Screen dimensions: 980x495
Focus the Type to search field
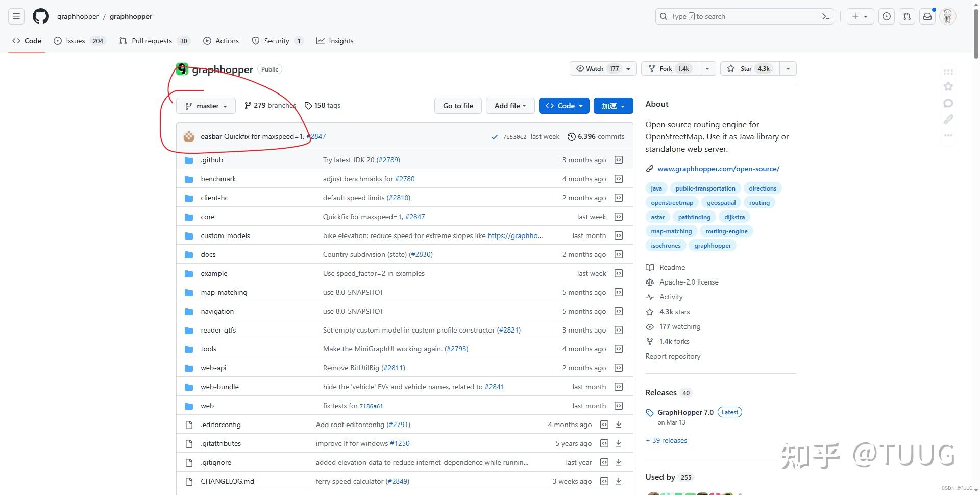pos(738,16)
